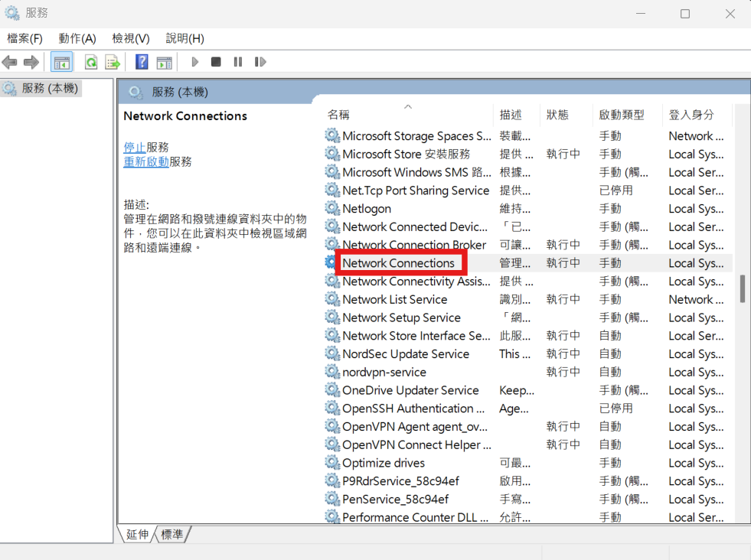Image resolution: width=751 pixels, height=560 pixels.
Task: Click the Back arrow in toolbar
Action: (x=10, y=62)
